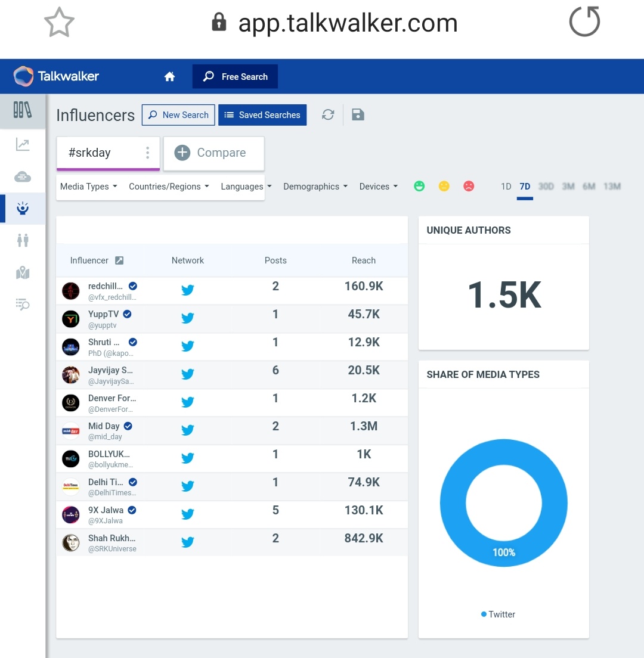This screenshot has width=644, height=658.
Task: Select the 30D time range
Action: [546, 187]
